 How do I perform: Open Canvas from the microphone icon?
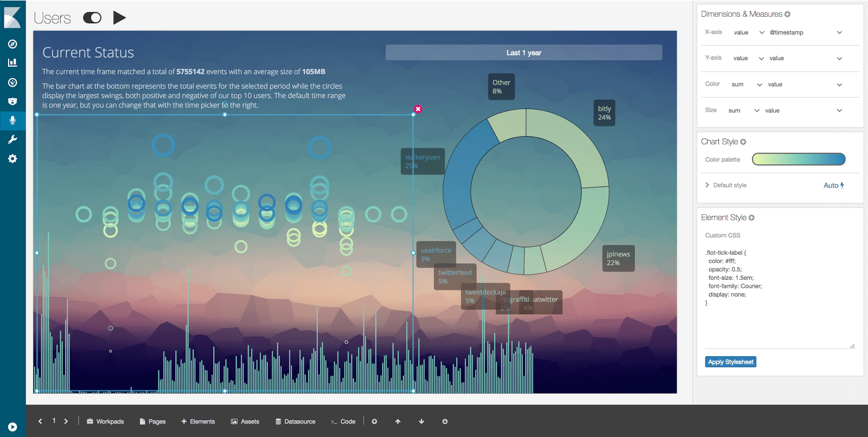12,120
